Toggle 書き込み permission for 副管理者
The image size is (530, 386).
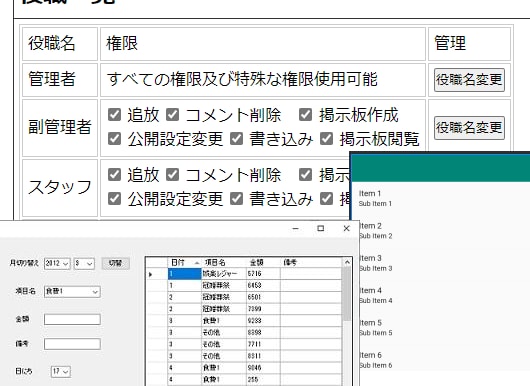236,139
